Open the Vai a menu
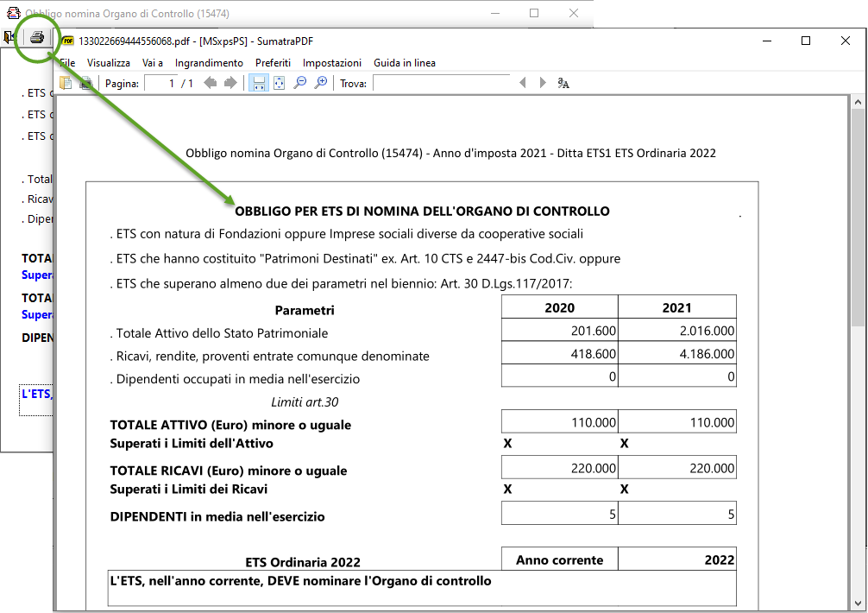The width and height of the screenshot is (868, 613). (x=152, y=63)
